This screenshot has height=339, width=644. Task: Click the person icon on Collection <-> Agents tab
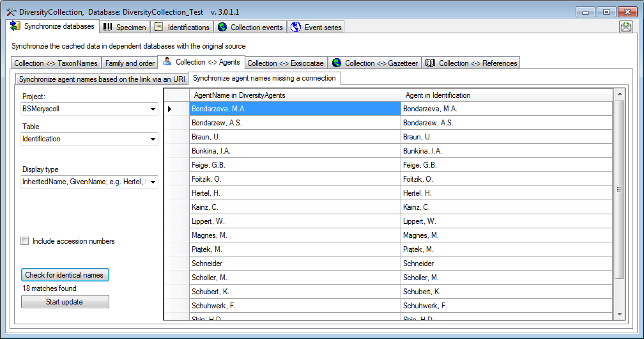(x=167, y=61)
